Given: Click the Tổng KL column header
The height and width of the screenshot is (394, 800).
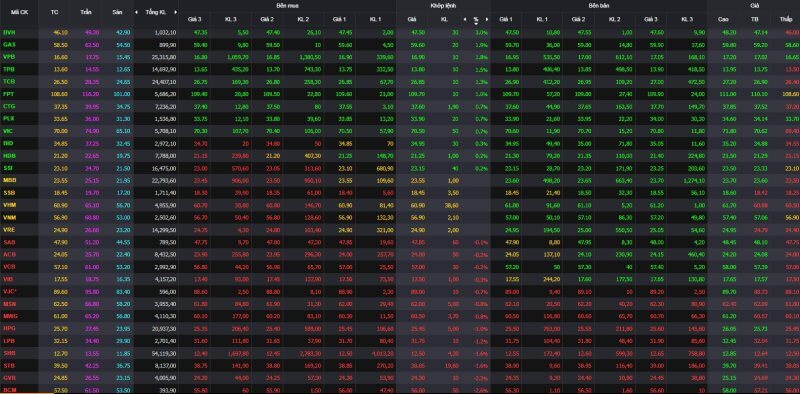Looking at the screenshot, I should (155, 12).
